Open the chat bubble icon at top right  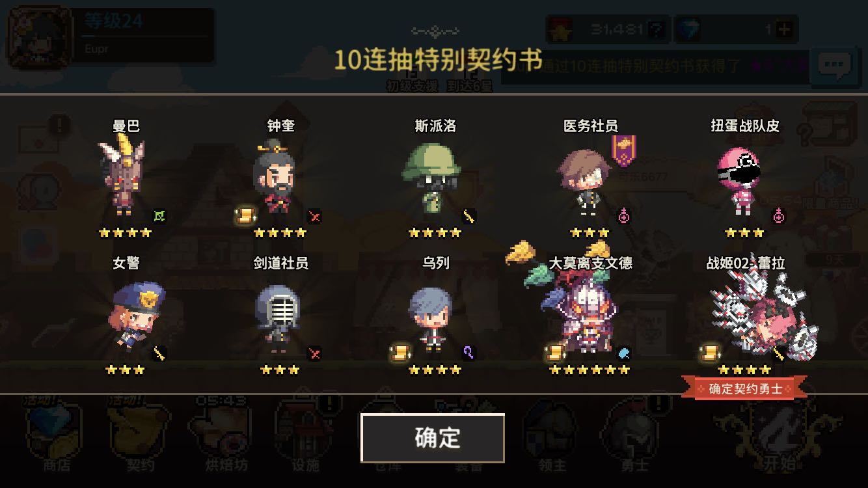(835, 66)
